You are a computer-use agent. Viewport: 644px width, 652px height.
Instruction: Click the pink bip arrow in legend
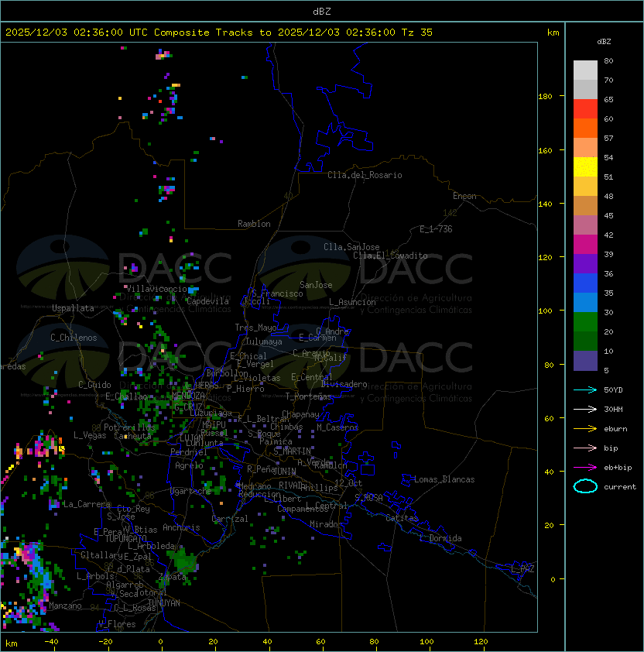(x=585, y=448)
